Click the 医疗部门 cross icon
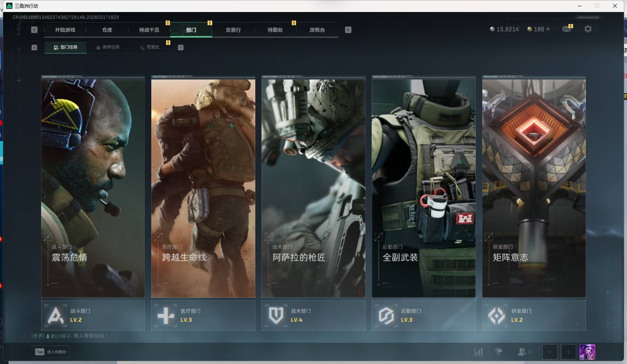This screenshot has width=627, height=364. point(166,316)
